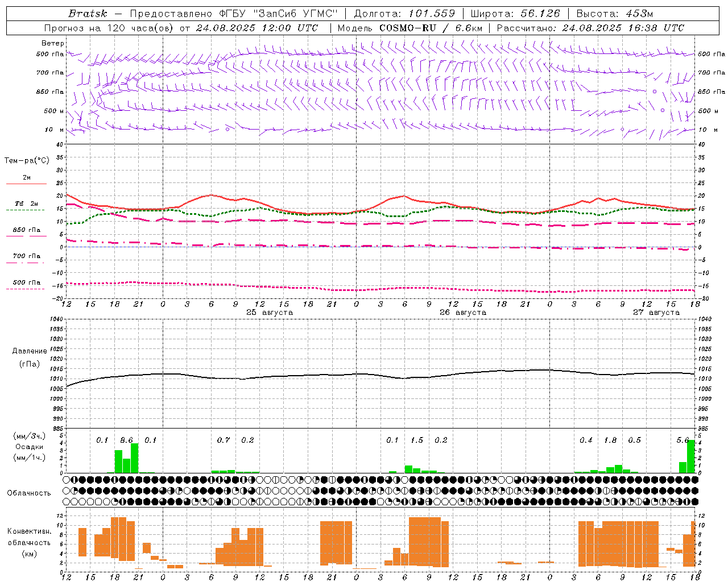The height and width of the screenshot is (582, 728).
Task: Click the 'Ветер' wind panel label
Action: 52,43
